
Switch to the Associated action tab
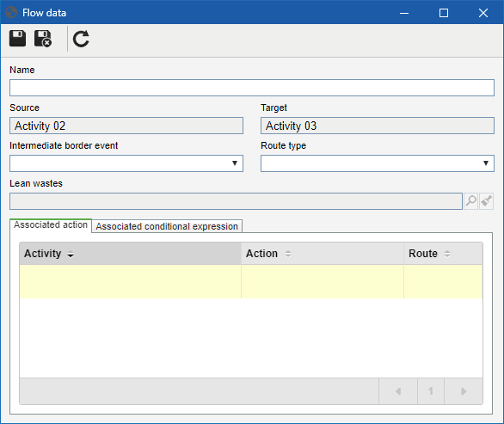pos(51,225)
